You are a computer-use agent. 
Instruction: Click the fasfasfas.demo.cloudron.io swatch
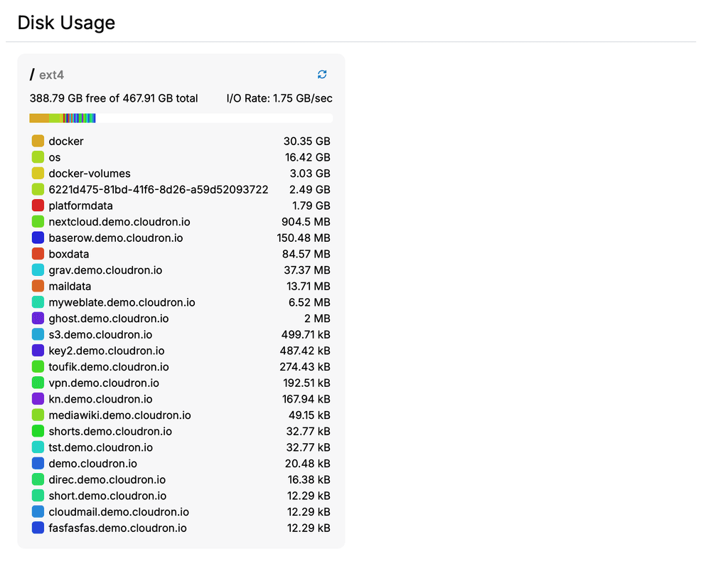click(x=38, y=528)
